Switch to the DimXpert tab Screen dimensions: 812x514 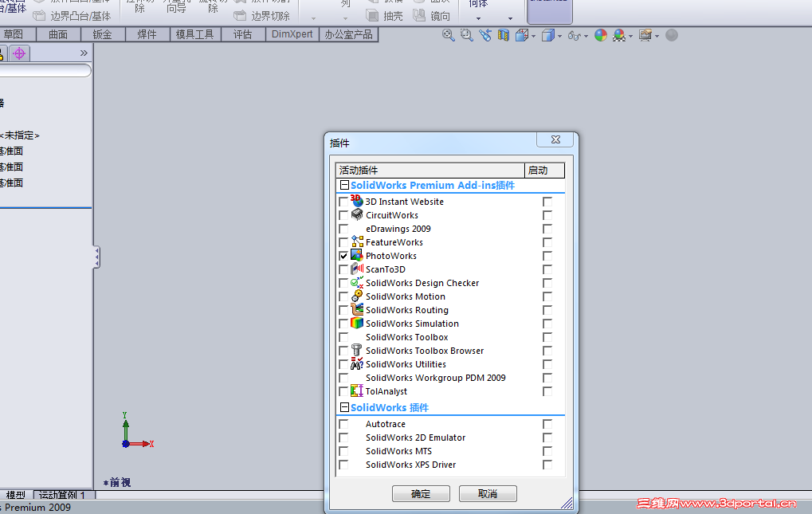click(x=292, y=35)
